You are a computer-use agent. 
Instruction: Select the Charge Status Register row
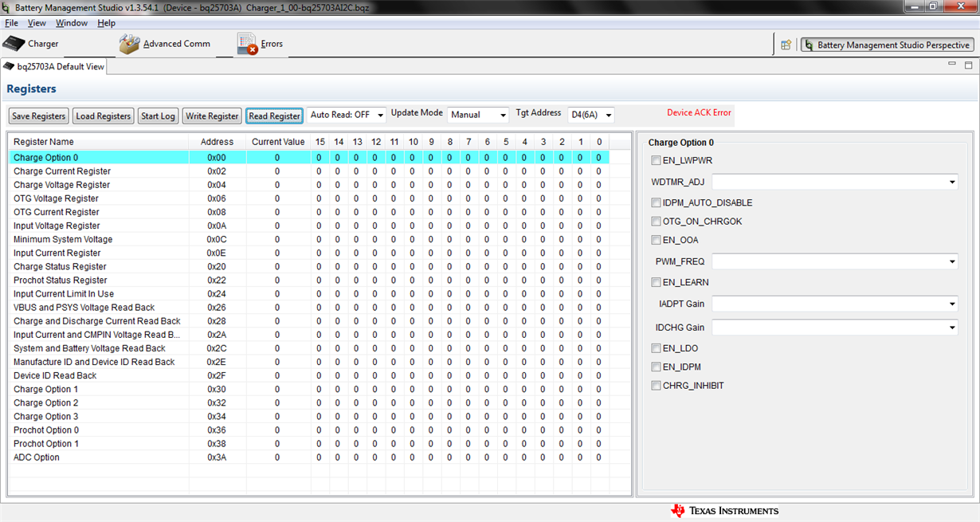[309, 266]
